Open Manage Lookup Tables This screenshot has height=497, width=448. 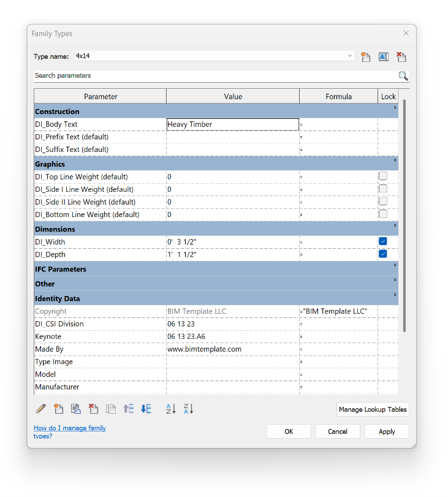[x=373, y=409]
